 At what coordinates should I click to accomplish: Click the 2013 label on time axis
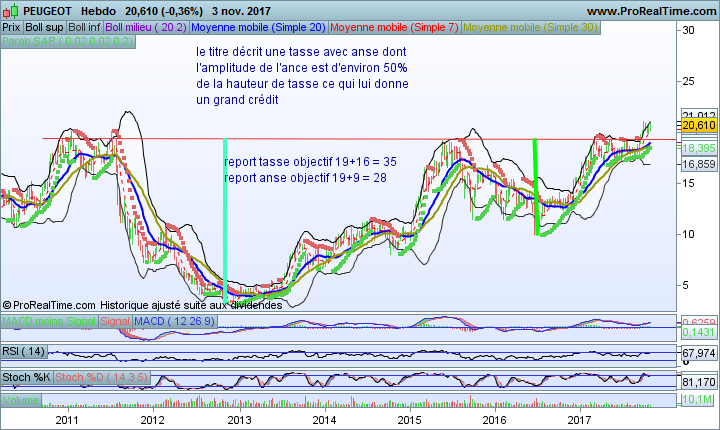(x=239, y=420)
